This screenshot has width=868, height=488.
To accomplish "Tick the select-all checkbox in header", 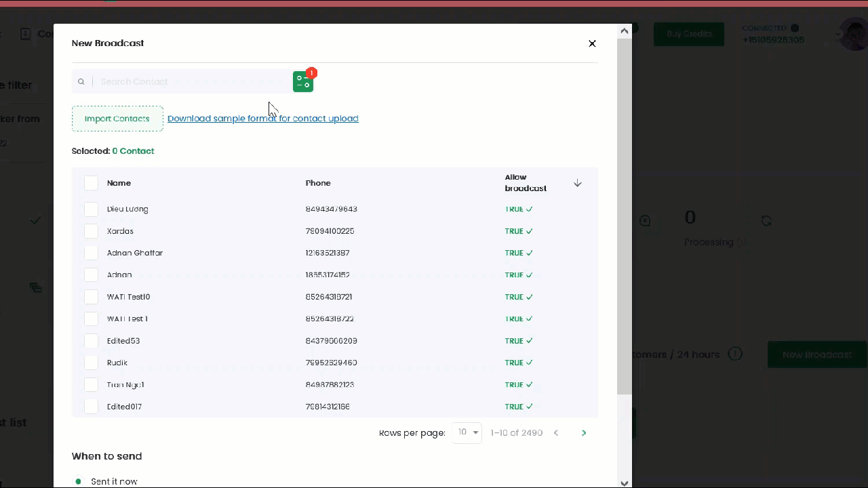I will coord(91,183).
